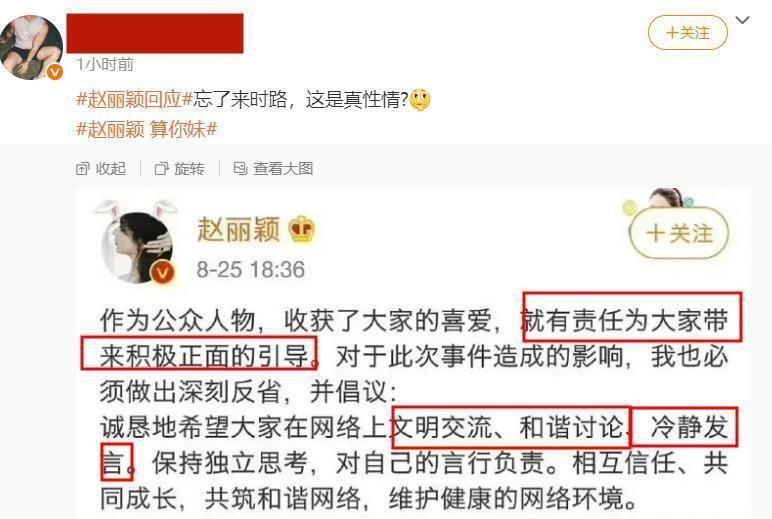Click the 8-25 18:36 timestamp
This screenshot has height=519, width=772.
click(251, 270)
